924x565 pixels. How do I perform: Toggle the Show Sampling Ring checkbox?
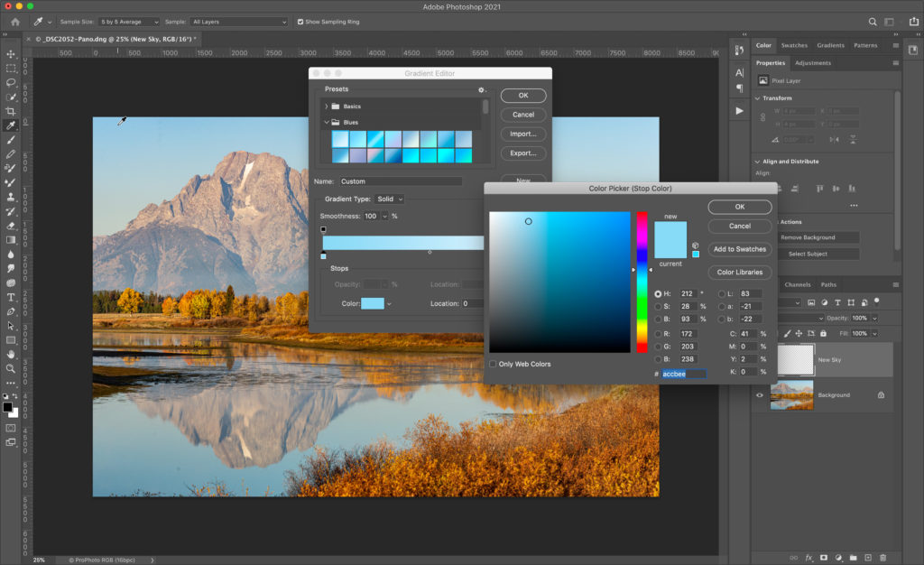tap(300, 21)
